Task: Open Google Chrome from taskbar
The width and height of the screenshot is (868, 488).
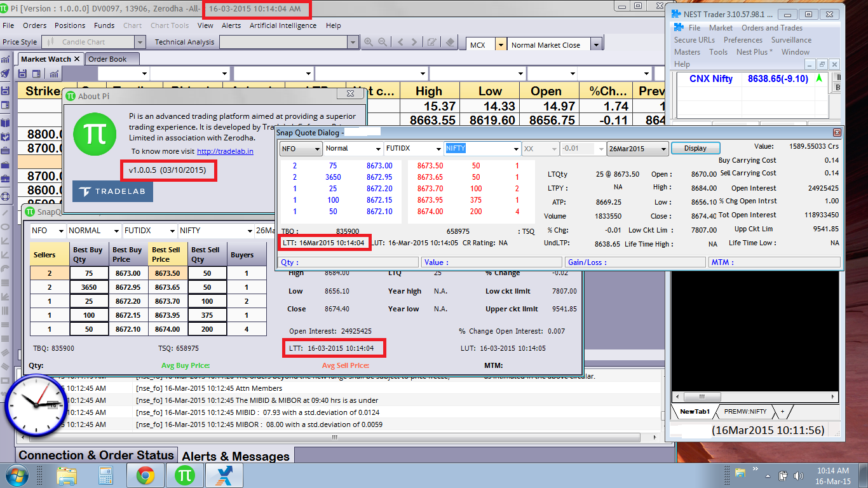Action: click(x=146, y=475)
